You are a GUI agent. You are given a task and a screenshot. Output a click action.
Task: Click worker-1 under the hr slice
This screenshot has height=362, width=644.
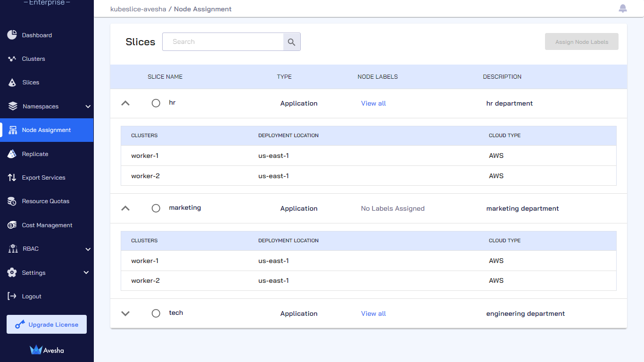coord(145,156)
